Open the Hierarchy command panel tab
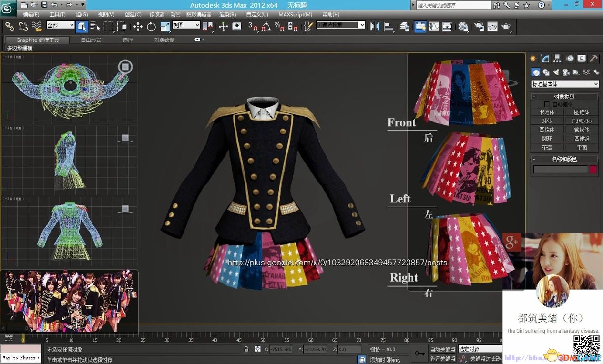 point(557,59)
